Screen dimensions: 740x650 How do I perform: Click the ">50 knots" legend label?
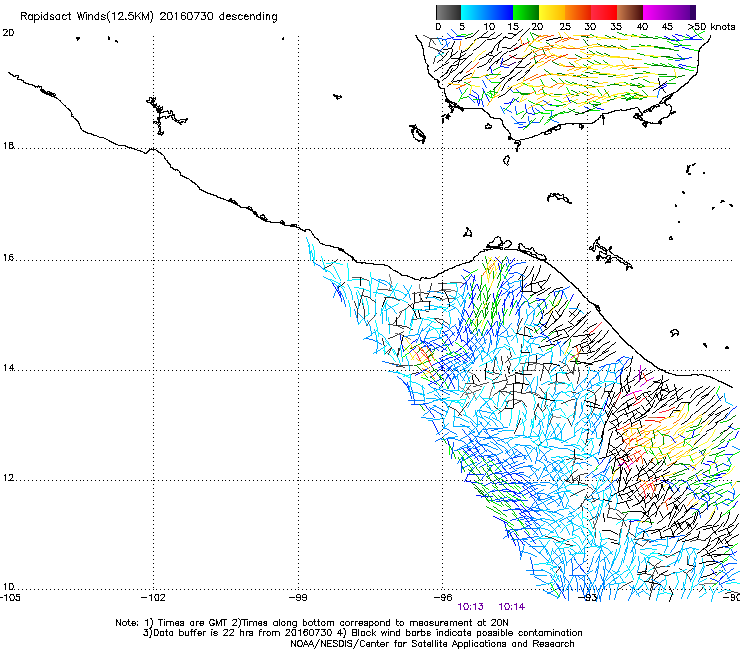[712, 26]
